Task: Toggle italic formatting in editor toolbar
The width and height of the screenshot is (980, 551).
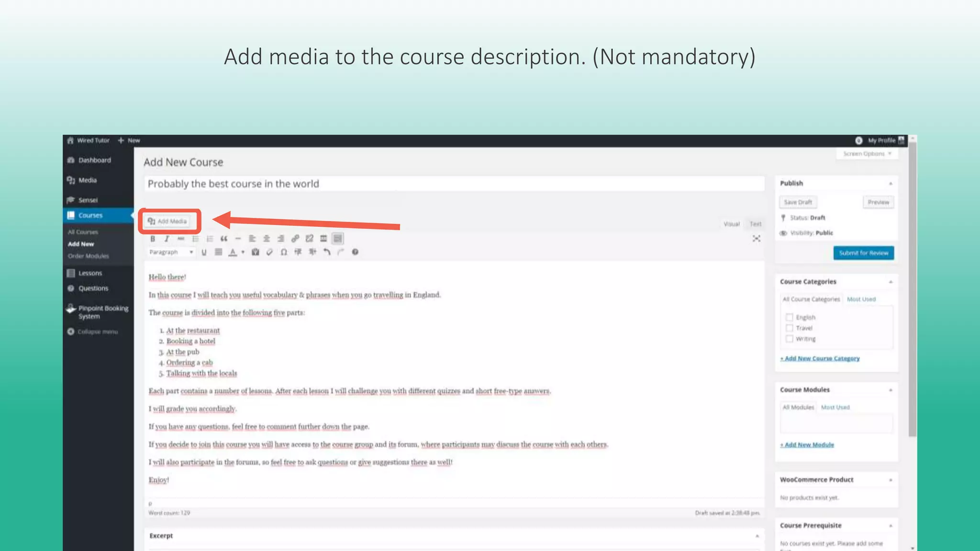Action: tap(167, 239)
